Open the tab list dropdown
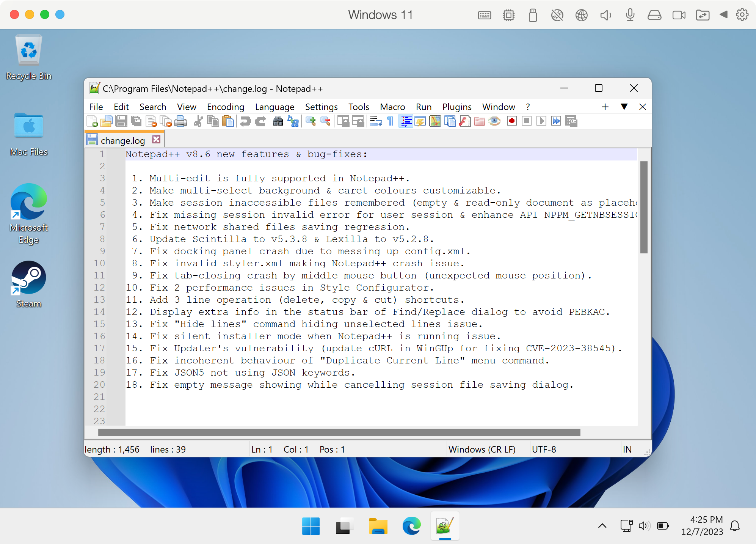Screen dimensions: 756x544 point(624,107)
